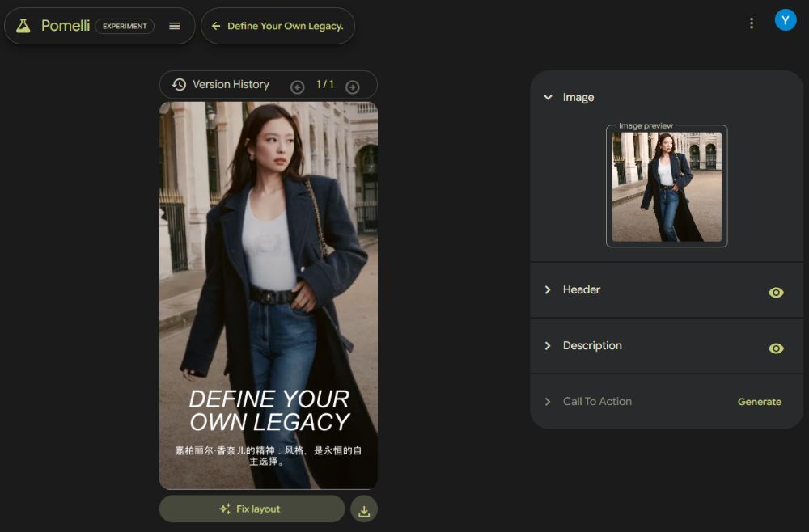Click the Pomelli flask logo icon

click(x=23, y=26)
